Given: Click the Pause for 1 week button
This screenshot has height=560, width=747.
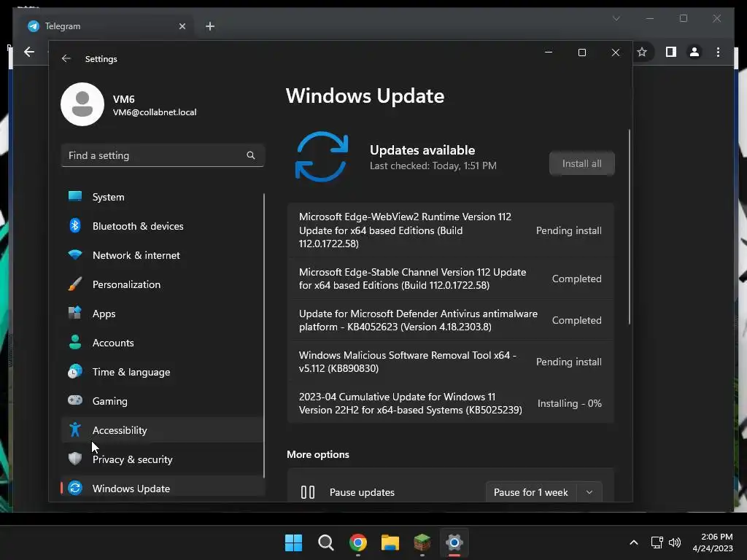Looking at the screenshot, I should (531, 492).
